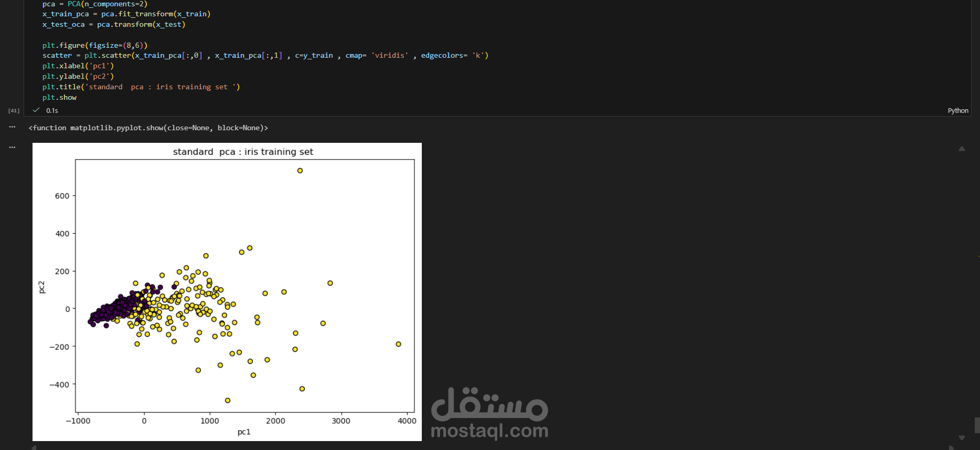Click the x_test_oca = pca.transform line
The width and height of the screenshot is (980, 450).
[x=114, y=25]
